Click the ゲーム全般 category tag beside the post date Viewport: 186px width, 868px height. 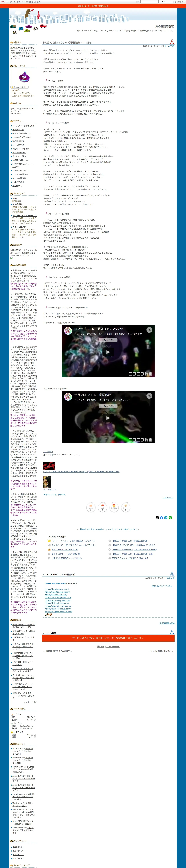(169, 46)
